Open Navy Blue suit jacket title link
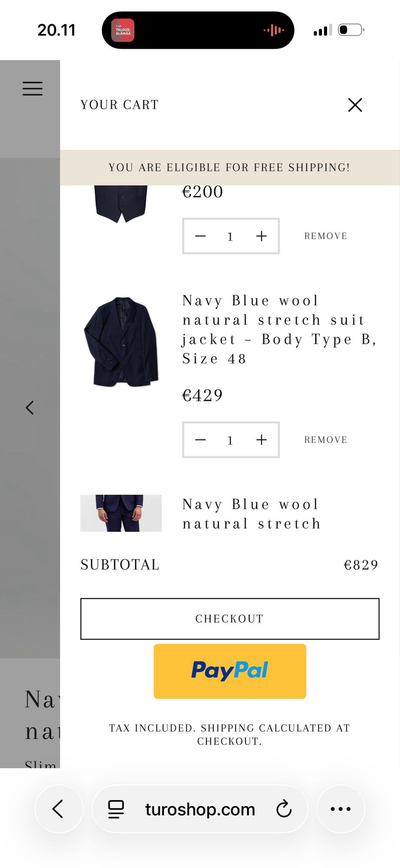This screenshot has height=868, width=400. tap(279, 330)
